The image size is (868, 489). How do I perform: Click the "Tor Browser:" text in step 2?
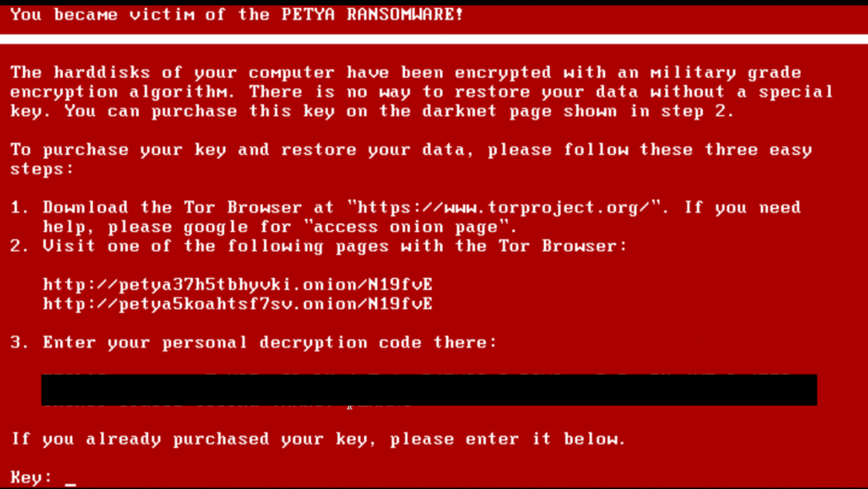pos(563,246)
